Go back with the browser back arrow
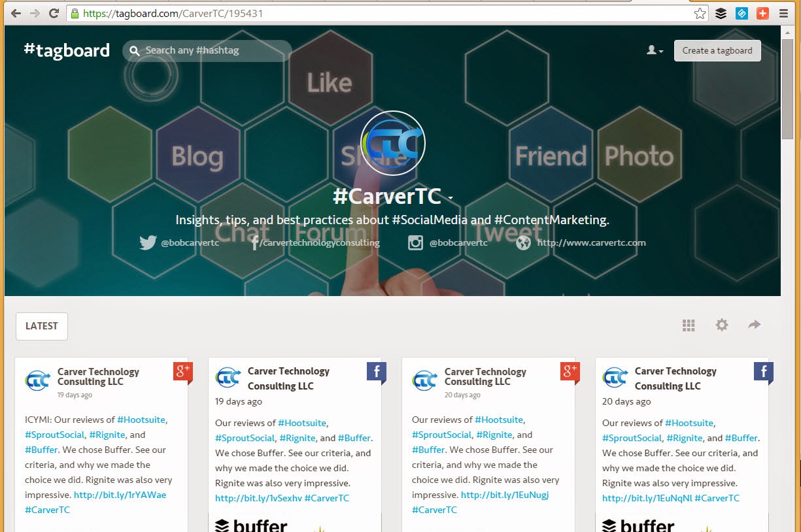 [16, 13]
